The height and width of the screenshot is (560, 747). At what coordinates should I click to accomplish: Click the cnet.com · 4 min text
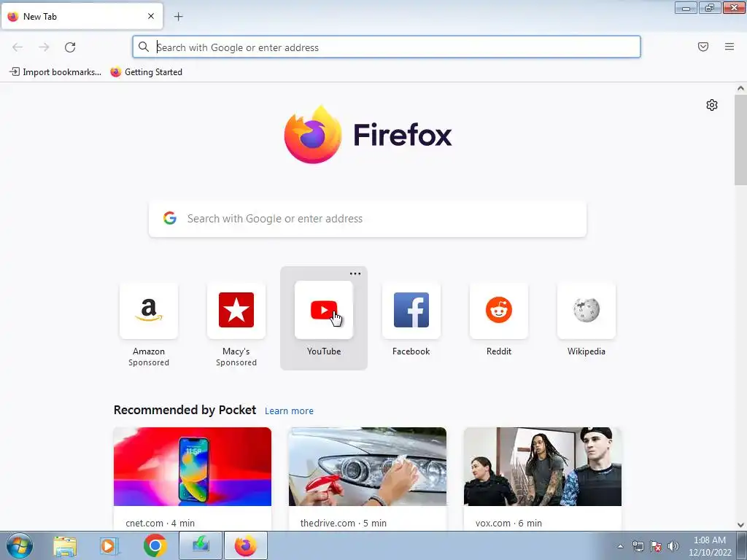160,523
